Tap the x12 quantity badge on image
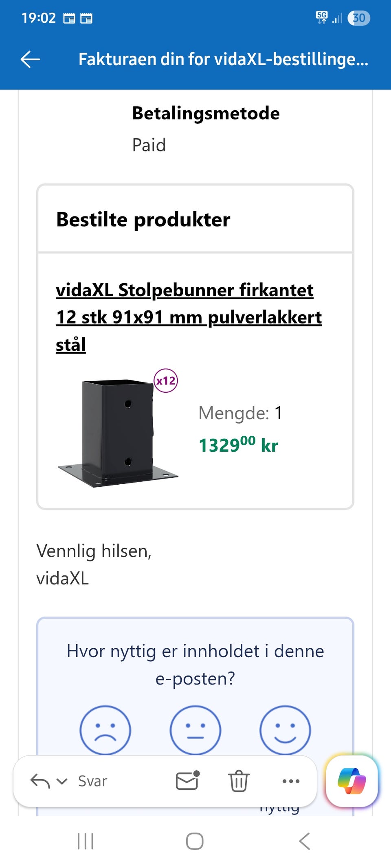 [x=166, y=380]
